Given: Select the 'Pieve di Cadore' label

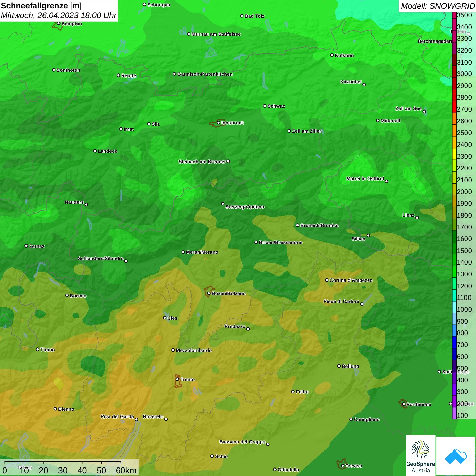Looking at the screenshot, I should click(x=341, y=301).
